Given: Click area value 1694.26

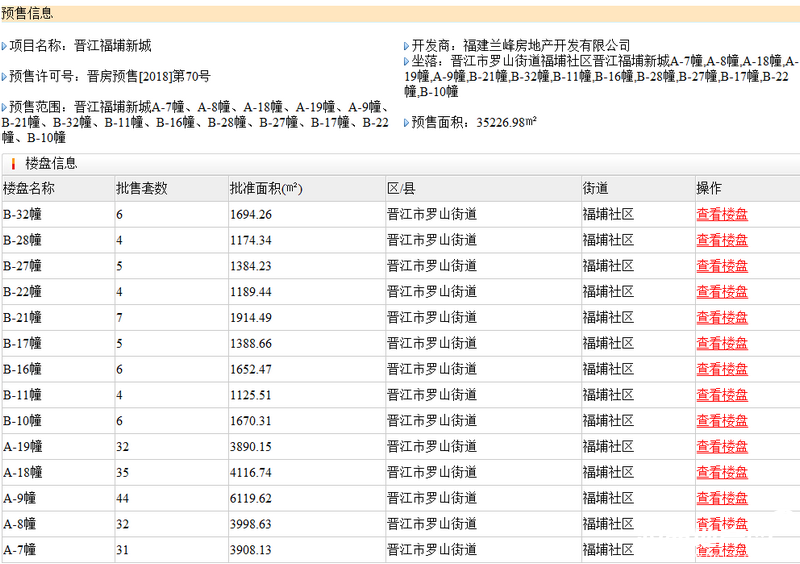Looking at the screenshot, I should coord(251,215).
